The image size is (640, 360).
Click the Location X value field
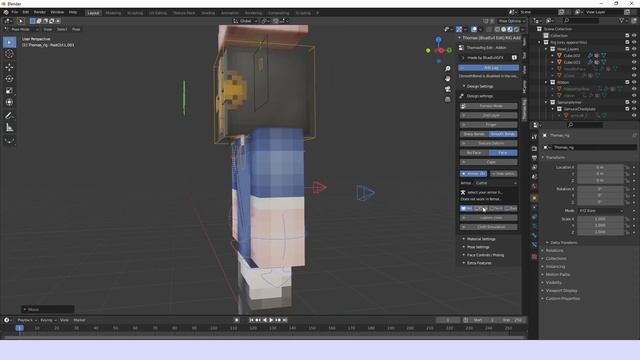(600, 167)
